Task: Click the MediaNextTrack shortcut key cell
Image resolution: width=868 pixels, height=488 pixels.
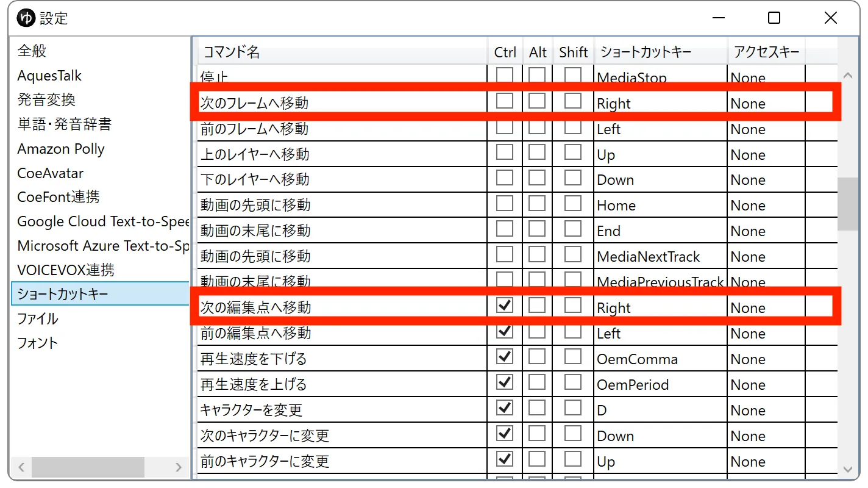Action: click(661, 257)
